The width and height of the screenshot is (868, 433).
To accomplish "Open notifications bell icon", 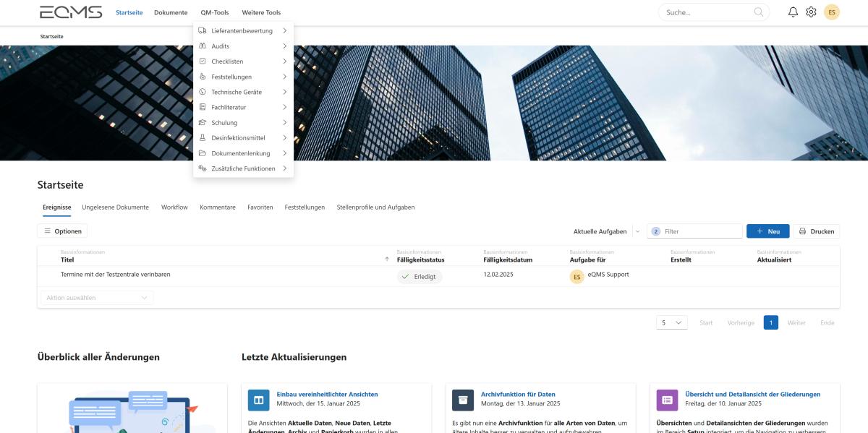I will (793, 12).
